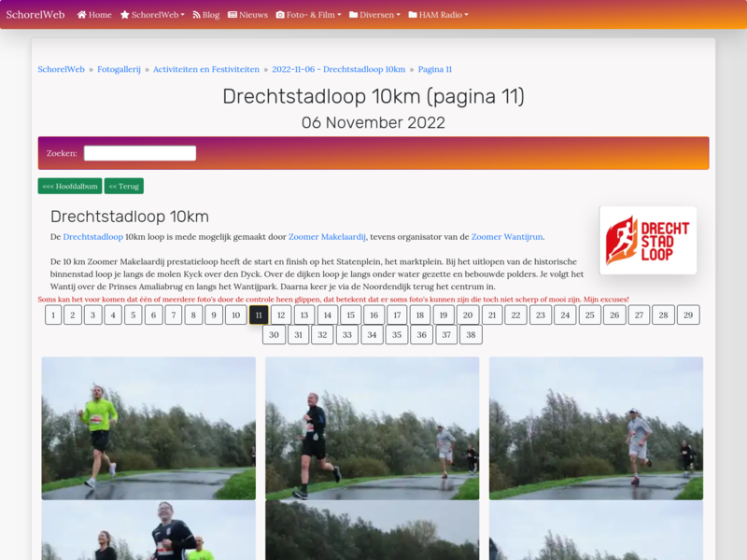The height and width of the screenshot is (560, 747).
Task: Open Activiteiten en Festiviteiten breadcrumb
Action: [x=206, y=69]
